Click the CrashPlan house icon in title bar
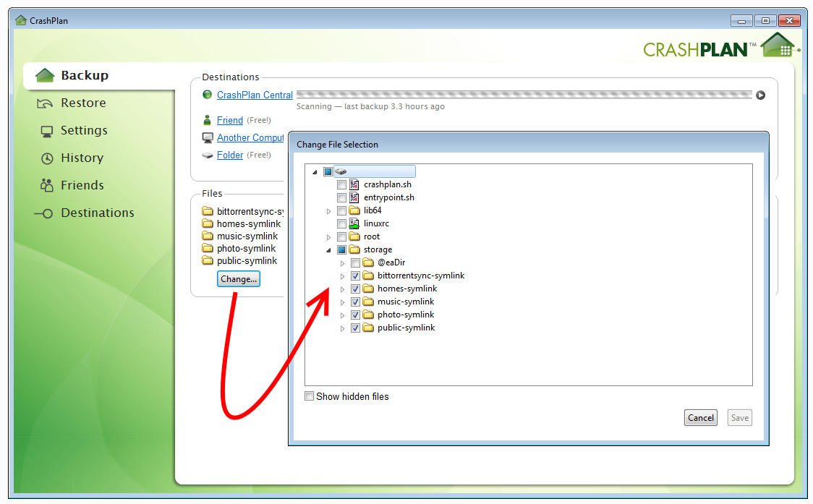This screenshot has height=504, width=813. pos(21,20)
